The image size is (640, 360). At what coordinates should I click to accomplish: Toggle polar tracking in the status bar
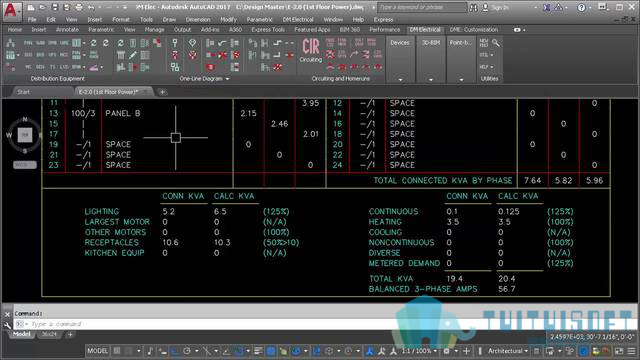(187, 351)
